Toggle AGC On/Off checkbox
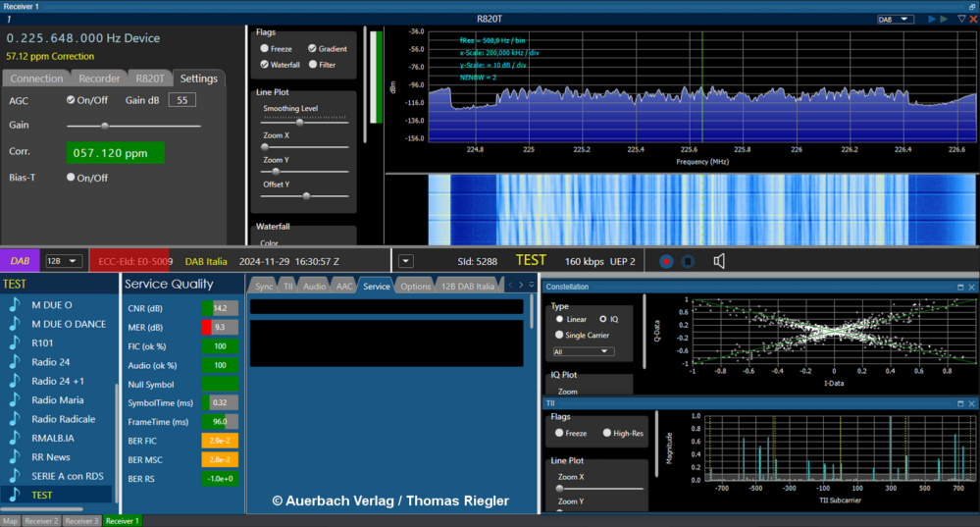The width and height of the screenshot is (980, 527). pos(71,100)
